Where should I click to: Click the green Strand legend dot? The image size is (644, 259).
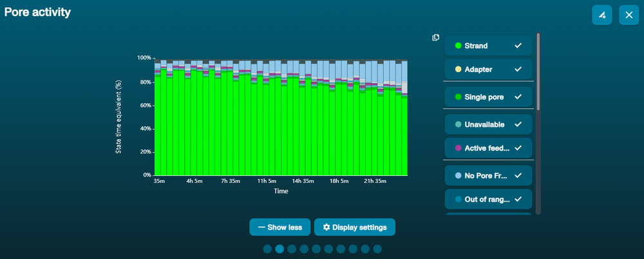(x=459, y=46)
